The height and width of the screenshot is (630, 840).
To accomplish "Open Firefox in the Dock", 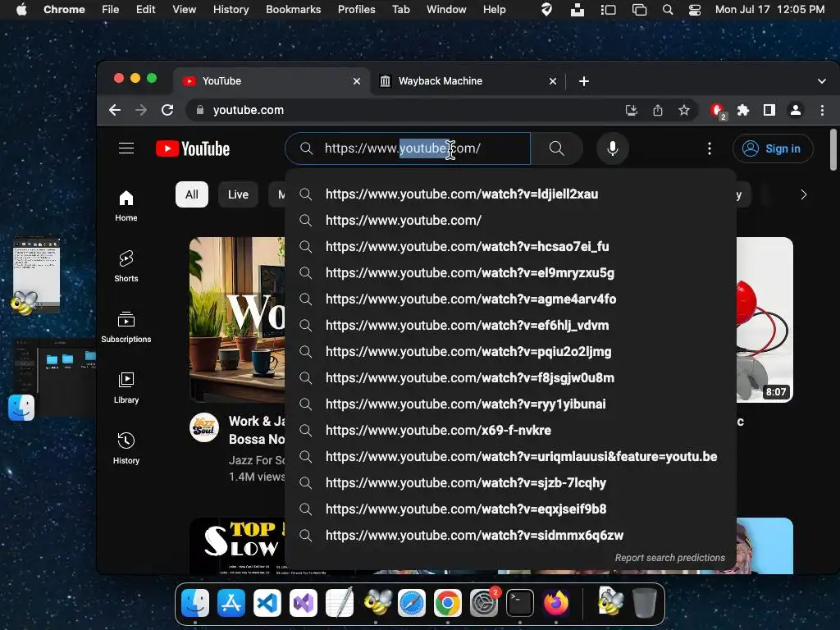I will [556, 603].
